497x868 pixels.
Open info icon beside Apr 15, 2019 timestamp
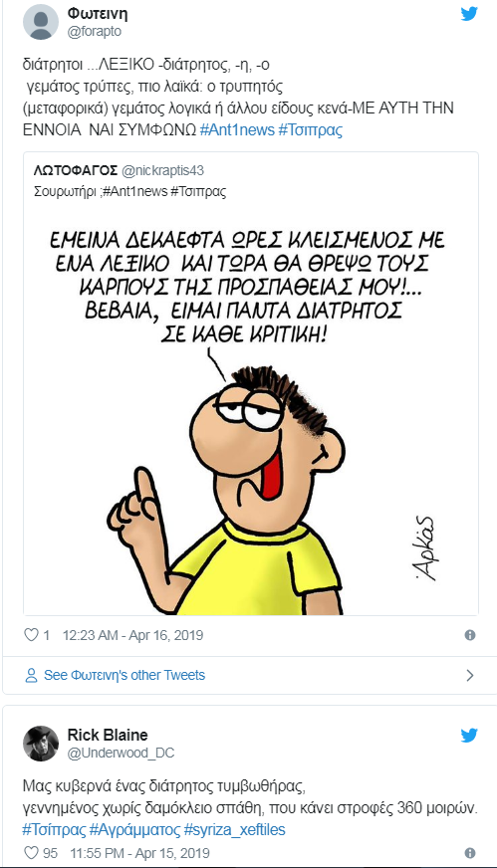click(470, 852)
